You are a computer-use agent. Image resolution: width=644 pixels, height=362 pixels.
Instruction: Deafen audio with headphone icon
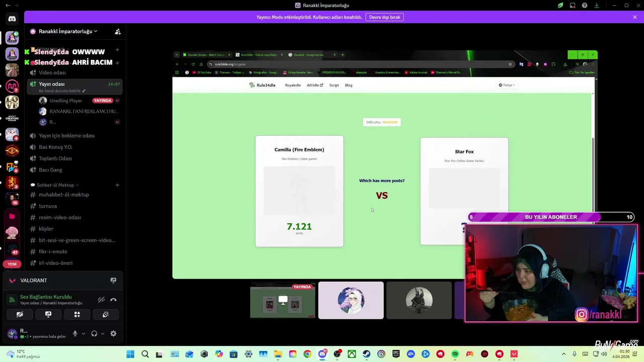[94, 333]
